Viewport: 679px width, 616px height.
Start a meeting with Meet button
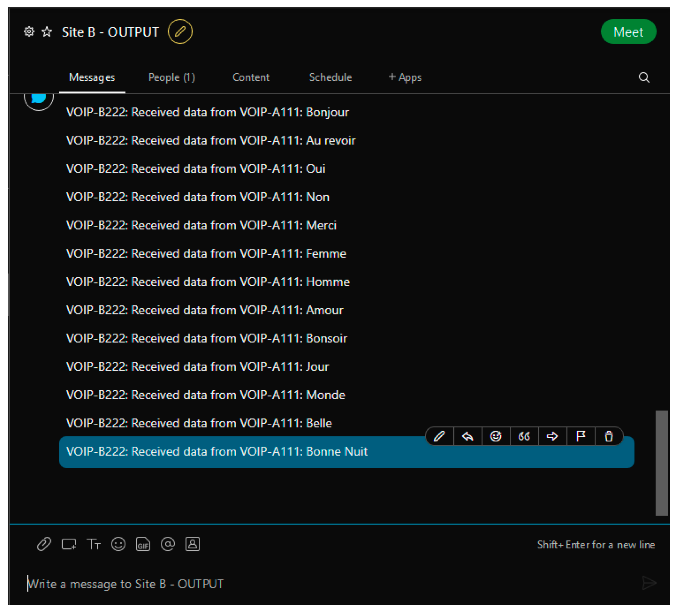pos(628,32)
